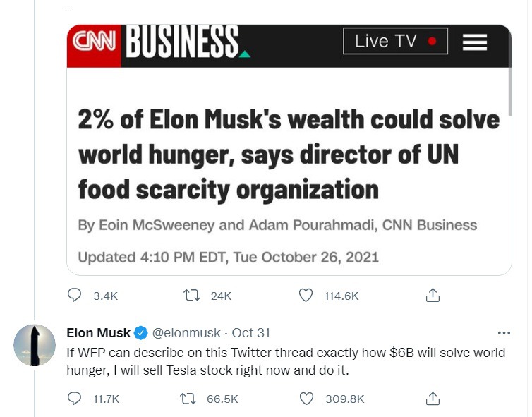532x417 pixels.
Task: Like the tweet with 114.6K likes
Action: tap(306, 295)
